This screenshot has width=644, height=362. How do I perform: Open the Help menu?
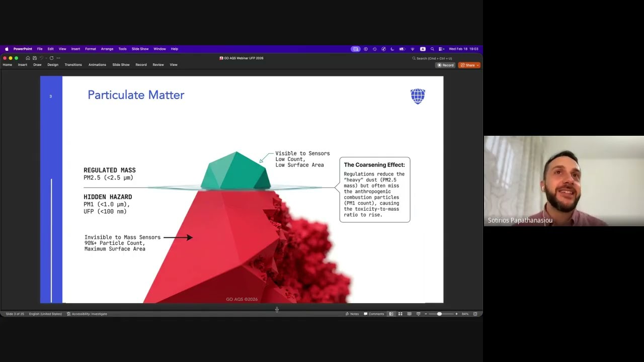click(x=175, y=49)
